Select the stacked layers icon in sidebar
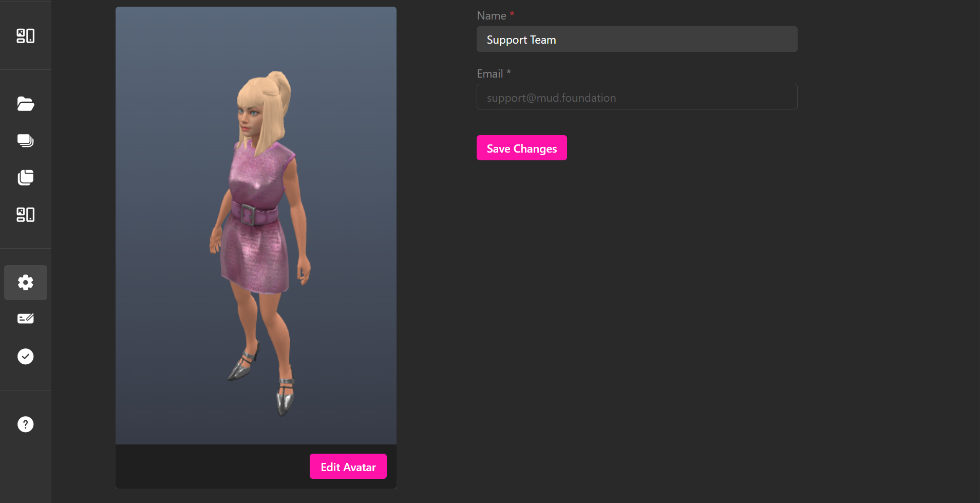 25,141
